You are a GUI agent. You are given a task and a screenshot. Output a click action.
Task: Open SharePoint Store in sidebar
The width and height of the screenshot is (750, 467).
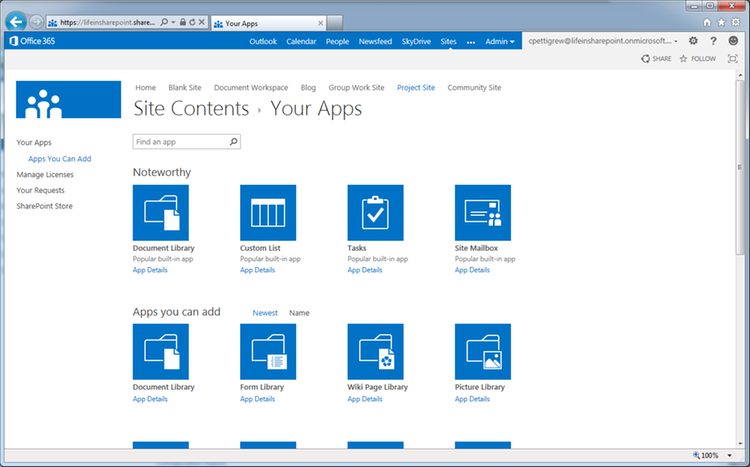(44, 206)
